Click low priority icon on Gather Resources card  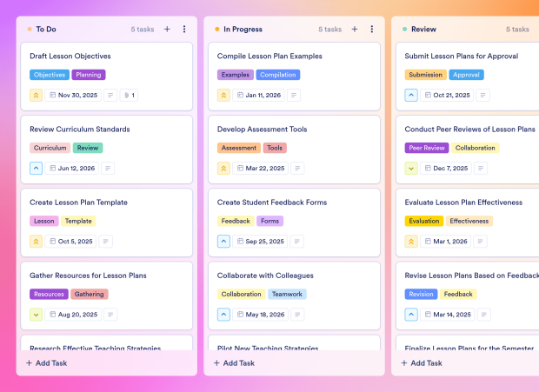tap(37, 315)
